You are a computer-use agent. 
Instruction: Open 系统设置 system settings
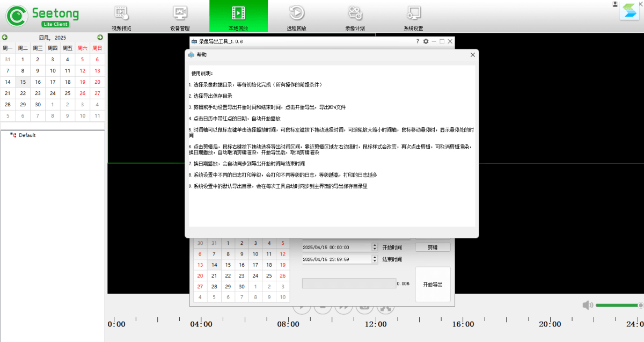(x=413, y=16)
